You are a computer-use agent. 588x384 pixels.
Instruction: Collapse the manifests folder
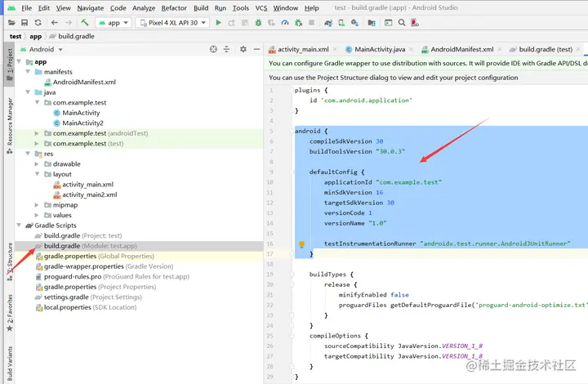tap(28, 71)
